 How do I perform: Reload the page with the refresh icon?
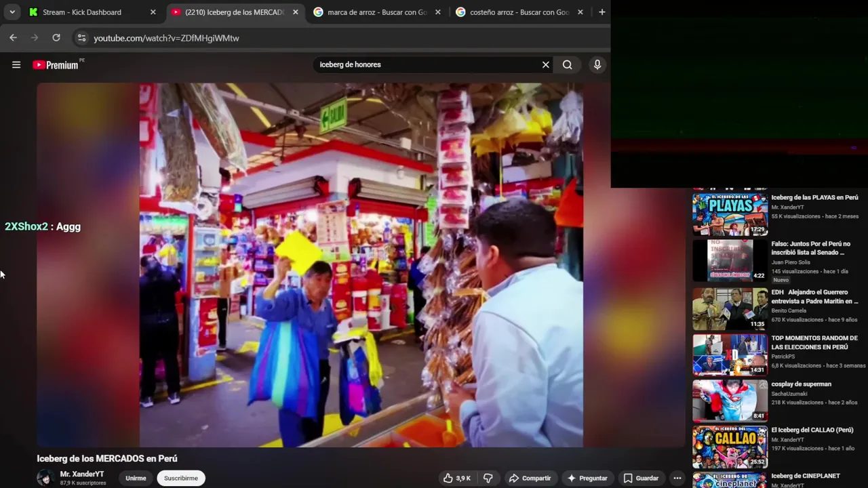coord(56,38)
